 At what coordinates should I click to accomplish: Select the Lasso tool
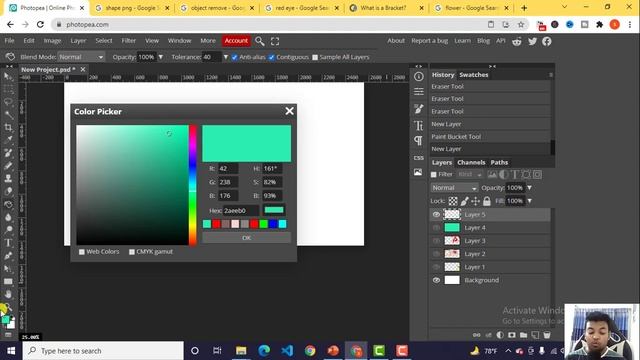pos(8,102)
